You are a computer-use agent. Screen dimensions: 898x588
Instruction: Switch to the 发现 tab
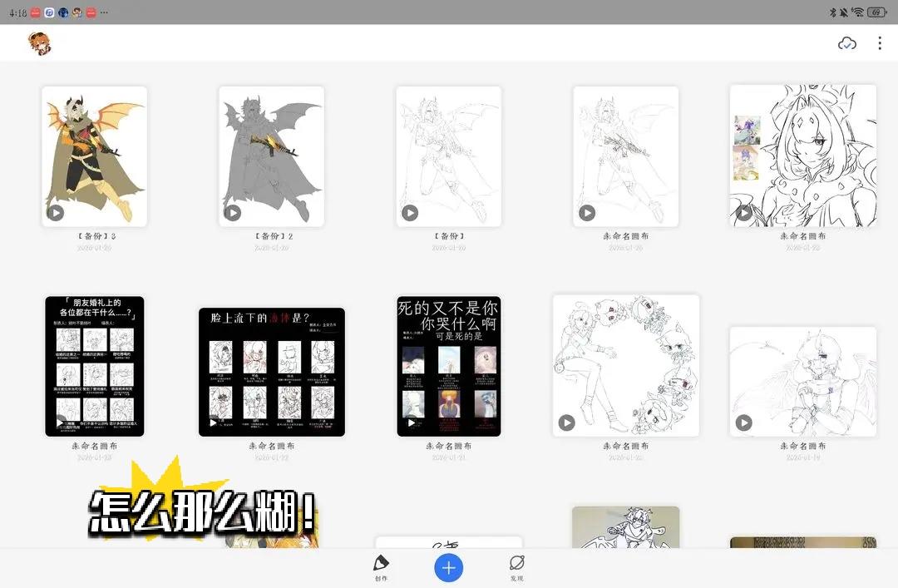click(x=516, y=567)
